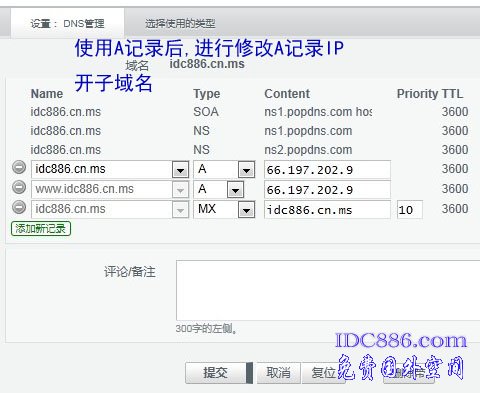The width and height of the screenshot is (480, 393).
Task: Expand type dropdown of www A record
Action: (235, 190)
